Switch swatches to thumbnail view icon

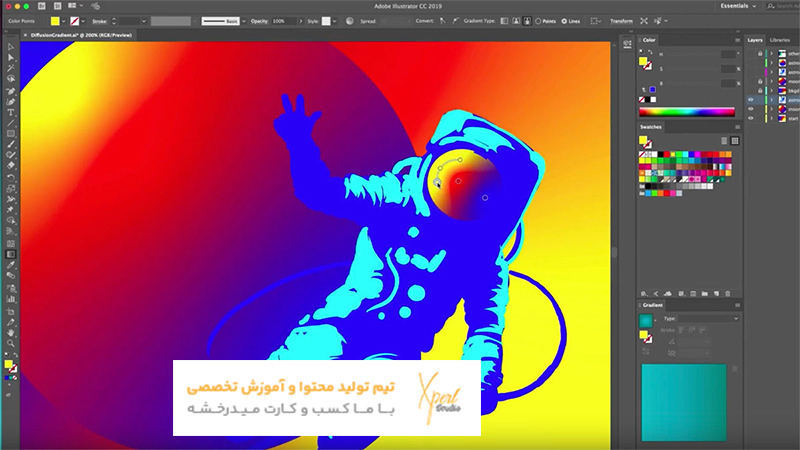735,141
